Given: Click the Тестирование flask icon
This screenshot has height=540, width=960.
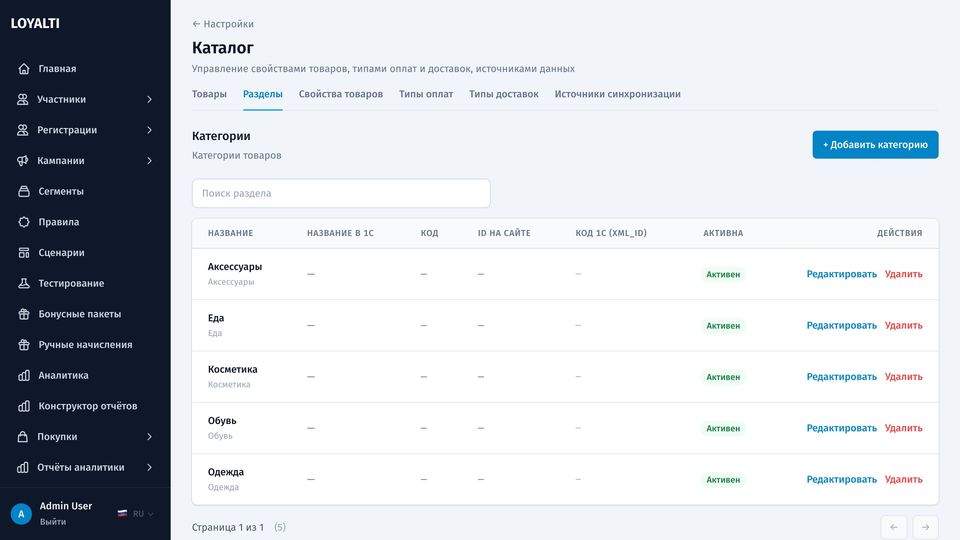Looking at the screenshot, I should [24, 283].
